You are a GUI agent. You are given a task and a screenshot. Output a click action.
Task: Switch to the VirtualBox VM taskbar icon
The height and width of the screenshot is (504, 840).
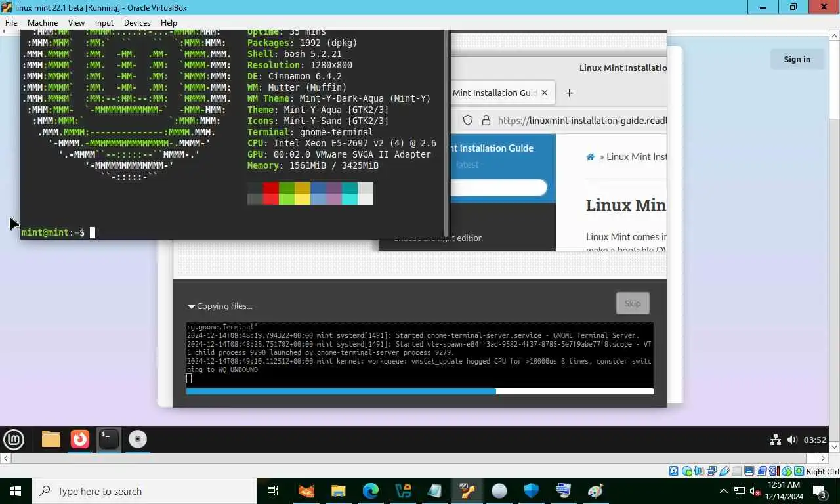(467, 491)
